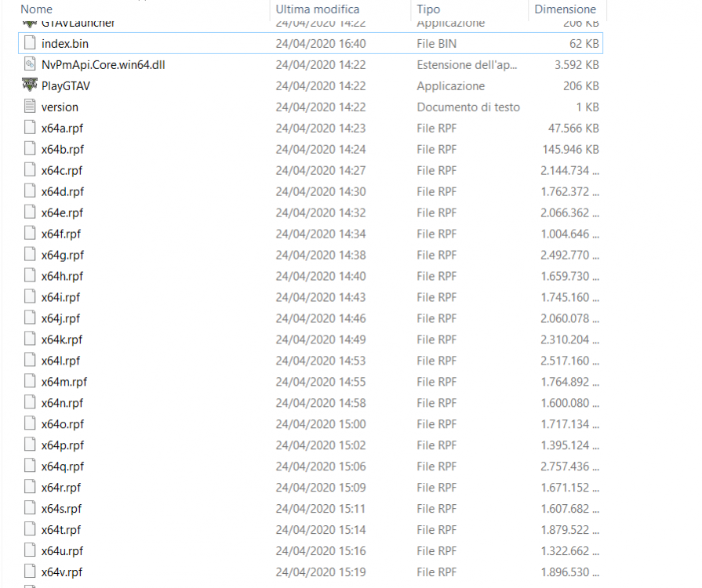The image size is (702, 588).
Task: Click the File BIN type cell
Action: (x=437, y=43)
